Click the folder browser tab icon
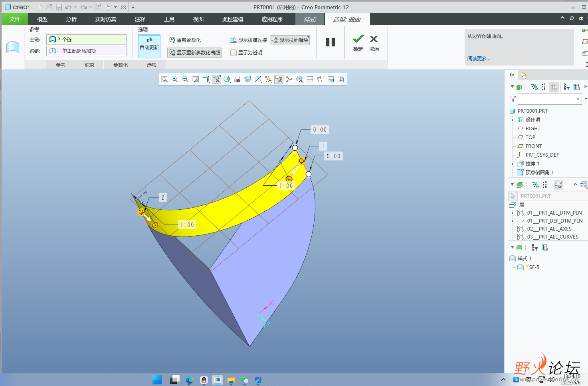The height and width of the screenshot is (386, 588). coord(524,75)
